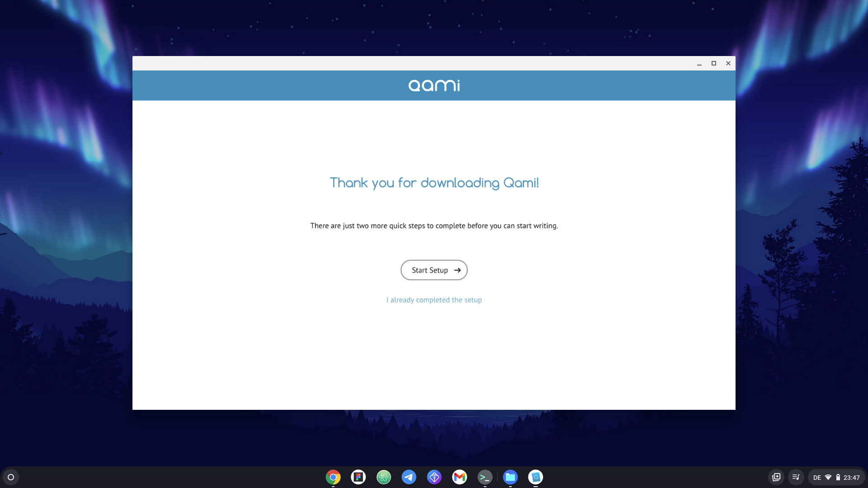Viewport: 868px width, 488px height.
Task: Click the Start Setup button
Action: click(x=434, y=270)
